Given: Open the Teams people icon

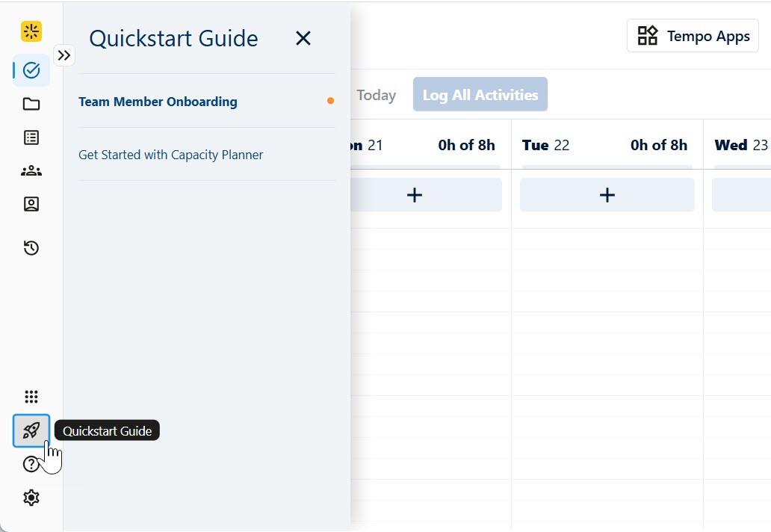Looking at the screenshot, I should coord(31,170).
